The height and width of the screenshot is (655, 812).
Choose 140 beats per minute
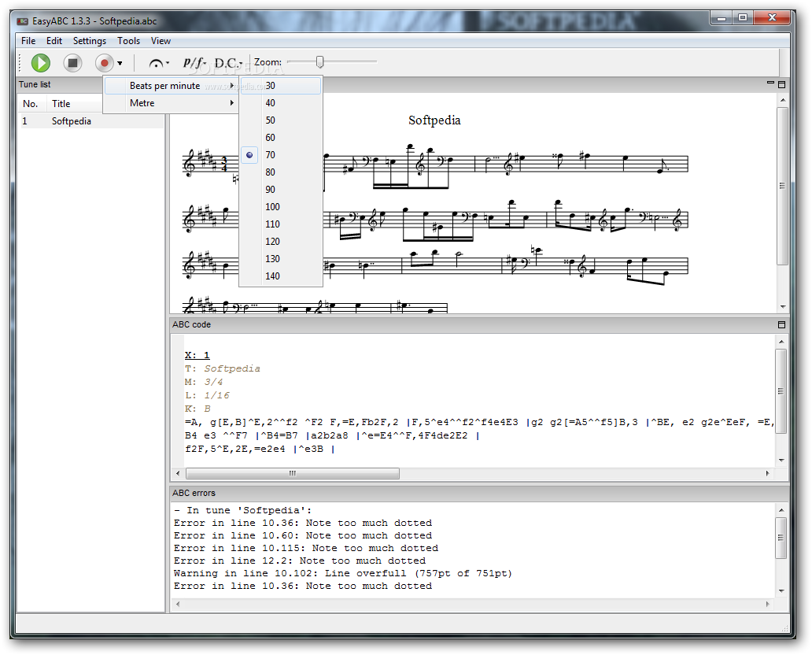pos(281,276)
